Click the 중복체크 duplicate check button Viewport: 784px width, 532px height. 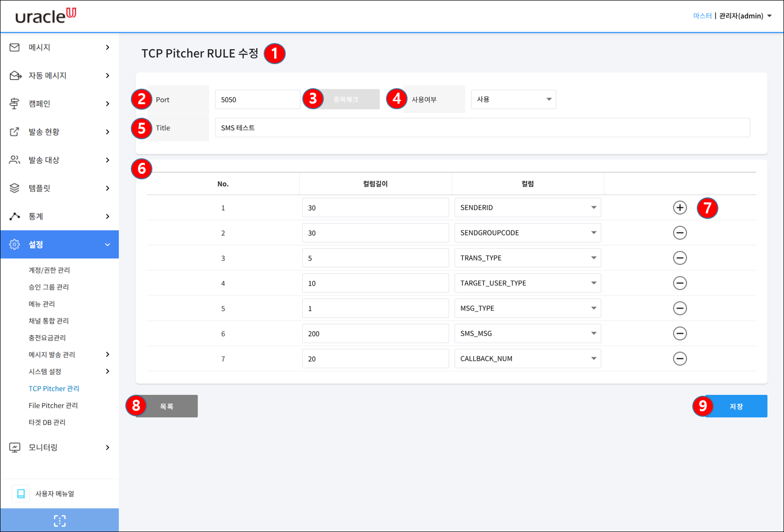[346, 99]
